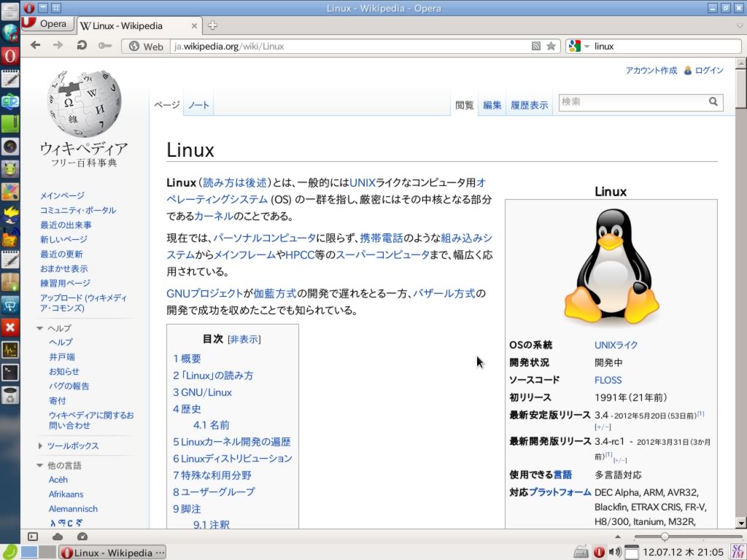Image resolution: width=747 pixels, height=560 pixels.
Task: Launch Opera from the left dock
Action: click(x=10, y=56)
